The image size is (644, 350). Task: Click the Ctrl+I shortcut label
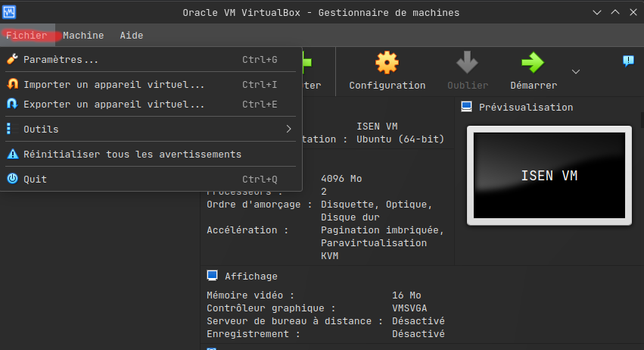pos(260,84)
